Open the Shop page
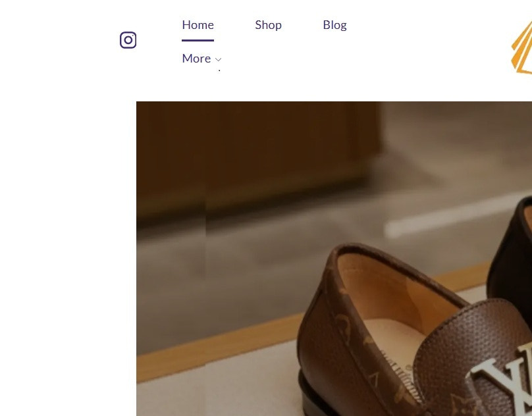 pyautogui.click(x=268, y=25)
